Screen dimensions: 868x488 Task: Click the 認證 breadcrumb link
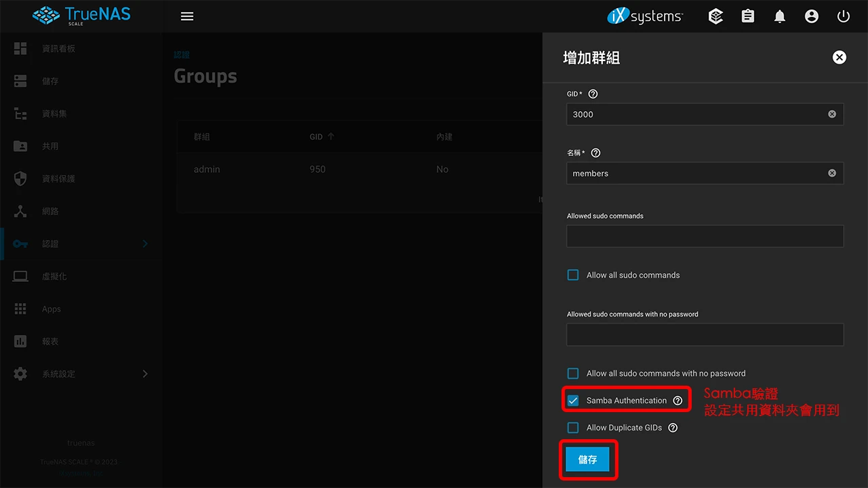pyautogui.click(x=181, y=54)
